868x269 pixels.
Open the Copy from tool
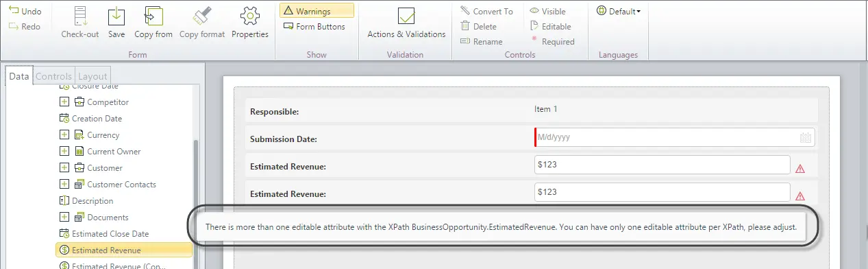click(x=153, y=22)
